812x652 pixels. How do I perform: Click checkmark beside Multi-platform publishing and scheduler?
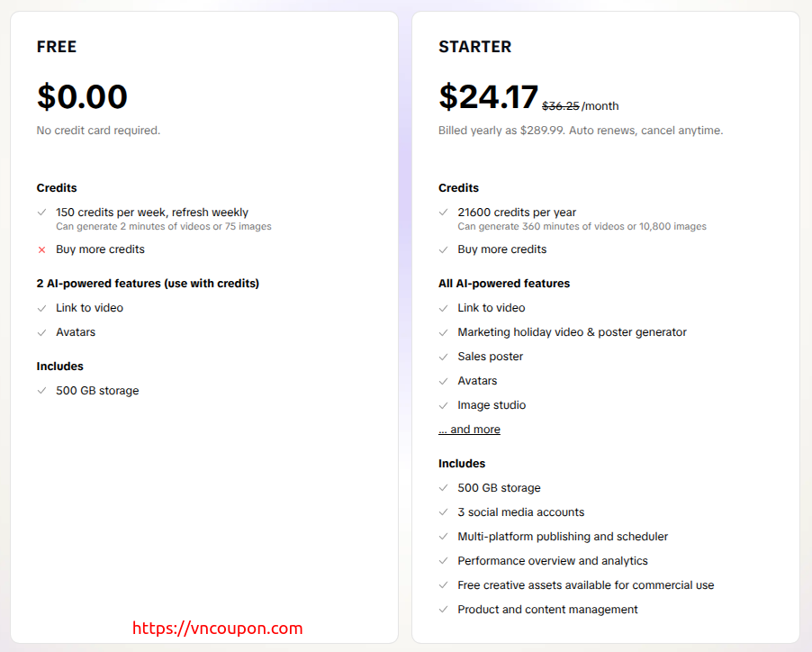(x=443, y=537)
